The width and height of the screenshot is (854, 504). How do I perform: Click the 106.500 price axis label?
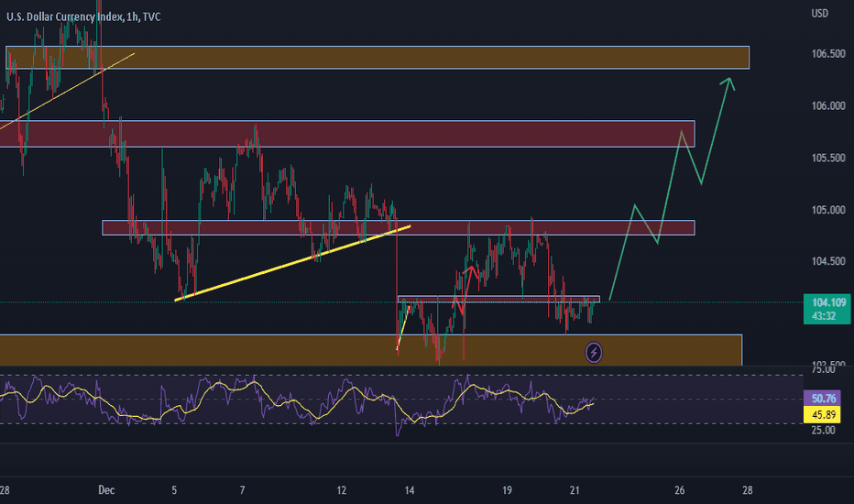click(827, 53)
